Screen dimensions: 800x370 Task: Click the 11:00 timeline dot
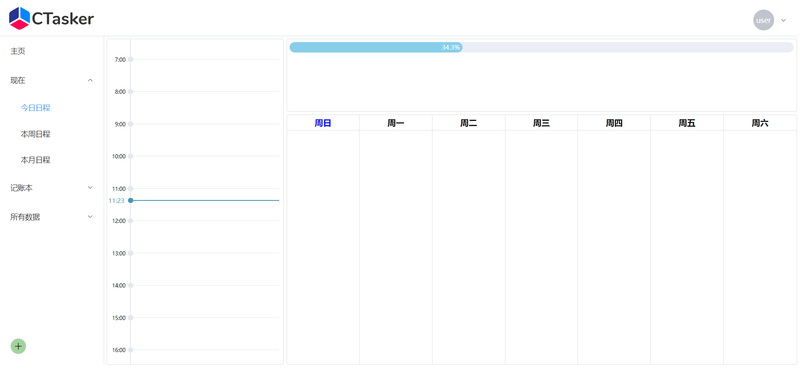click(x=131, y=188)
